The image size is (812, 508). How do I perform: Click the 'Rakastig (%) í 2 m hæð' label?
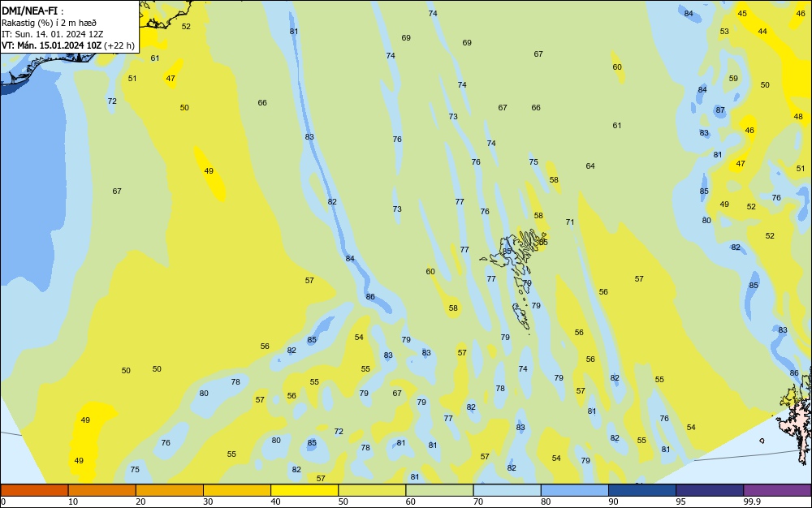coord(49,24)
